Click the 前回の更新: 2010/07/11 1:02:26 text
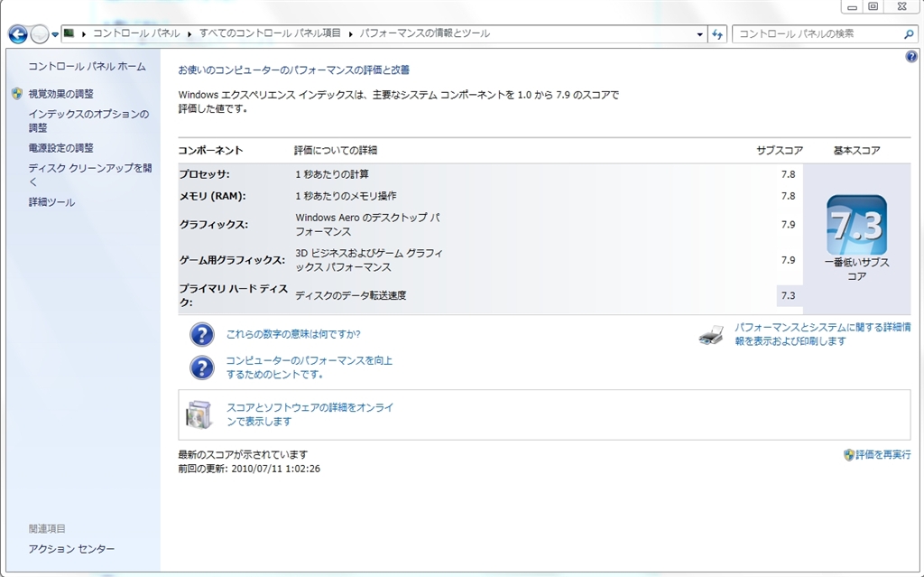 [249, 469]
